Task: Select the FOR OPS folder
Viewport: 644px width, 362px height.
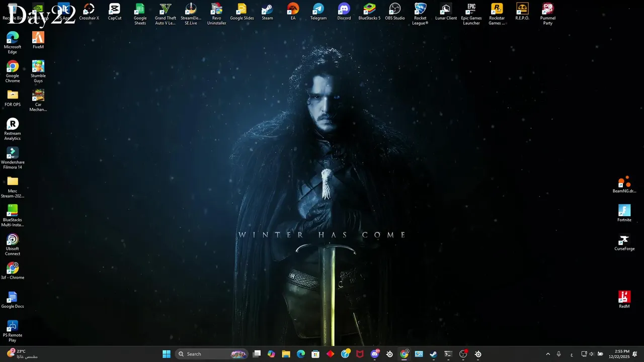Action: click(13, 99)
